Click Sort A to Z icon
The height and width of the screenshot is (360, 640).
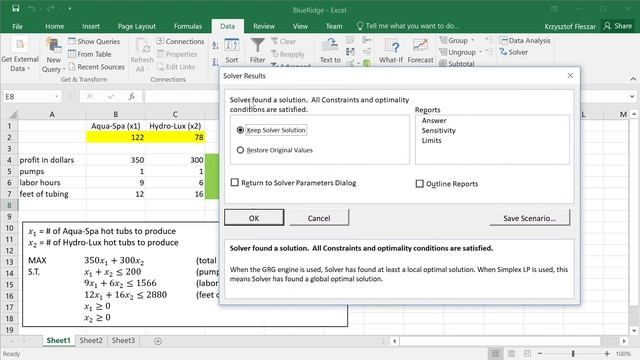[x=215, y=46]
